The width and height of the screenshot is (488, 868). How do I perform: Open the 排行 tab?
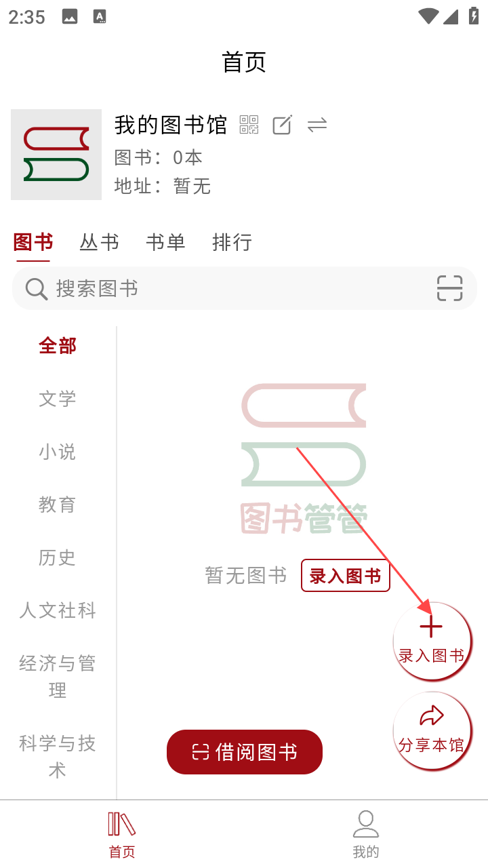click(x=232, y=242)
